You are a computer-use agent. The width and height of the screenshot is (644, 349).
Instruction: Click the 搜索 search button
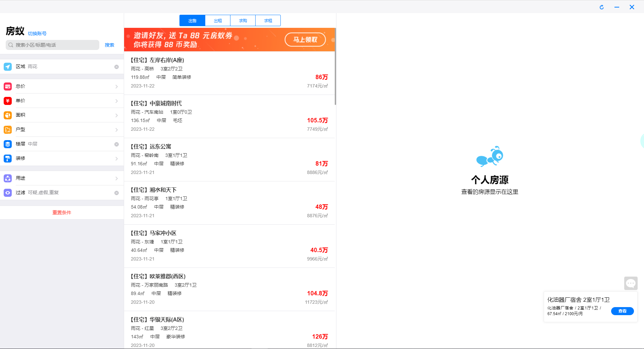[x=109, y=45]
